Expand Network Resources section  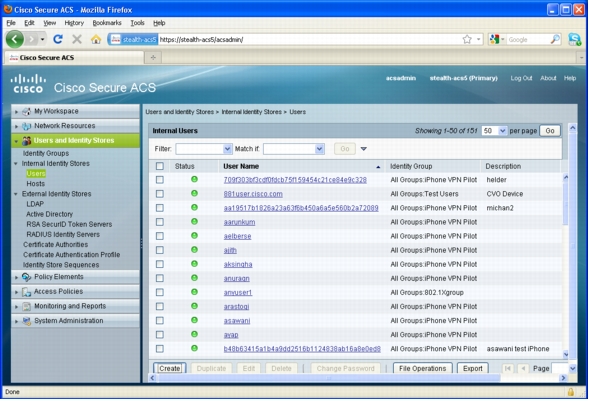16,126
